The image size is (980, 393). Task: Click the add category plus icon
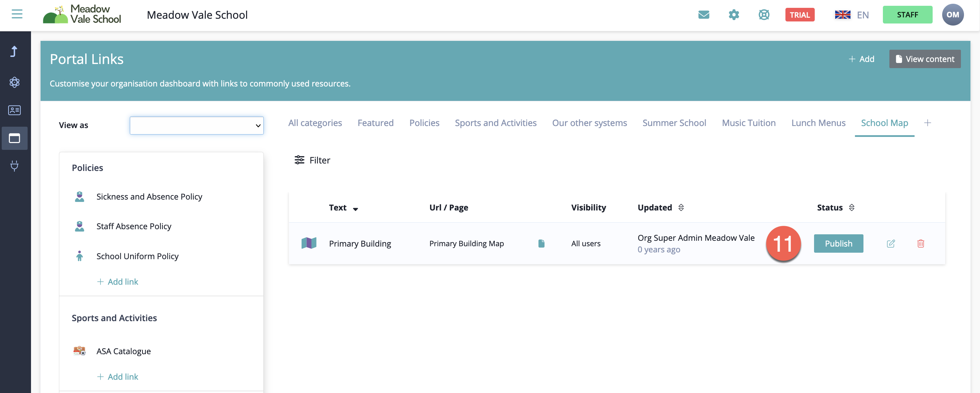[928, 123]
